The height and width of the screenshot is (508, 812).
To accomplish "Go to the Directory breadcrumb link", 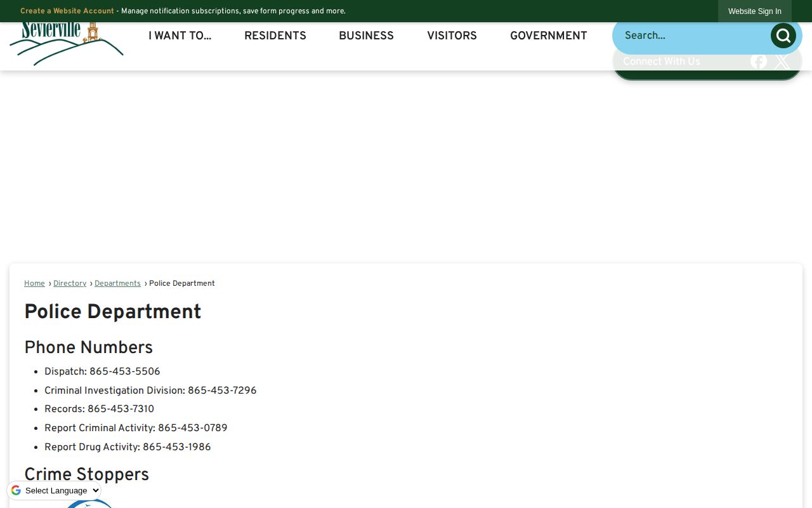I will (70, 284).
